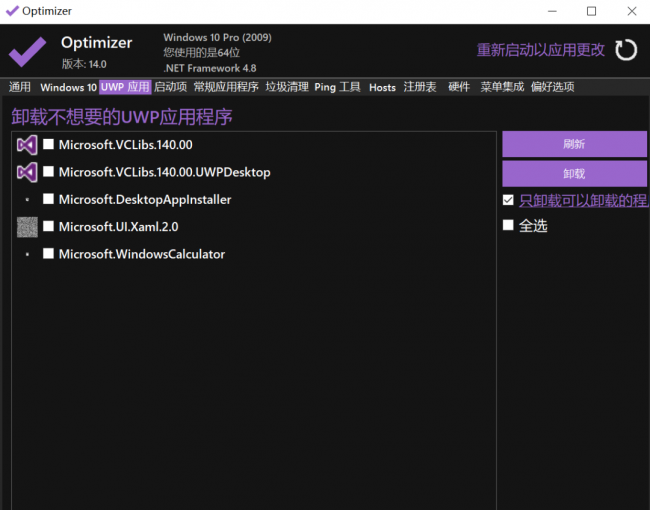Close the Optimizer window
This screenshot has height=510, width=650.
632,11
